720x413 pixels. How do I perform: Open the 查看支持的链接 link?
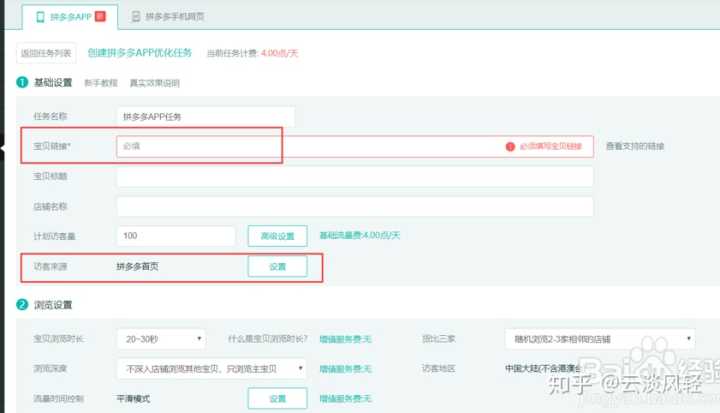[x=635, y=146]
